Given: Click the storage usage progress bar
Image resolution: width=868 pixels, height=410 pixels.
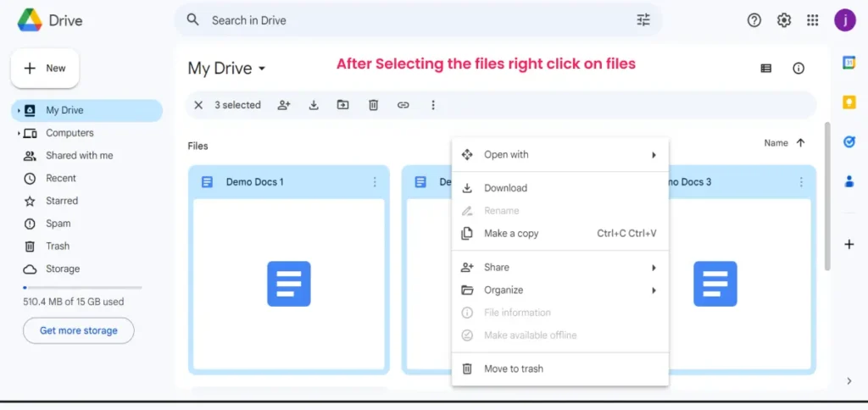Looking at the screenshot, I should click(81, 288).
